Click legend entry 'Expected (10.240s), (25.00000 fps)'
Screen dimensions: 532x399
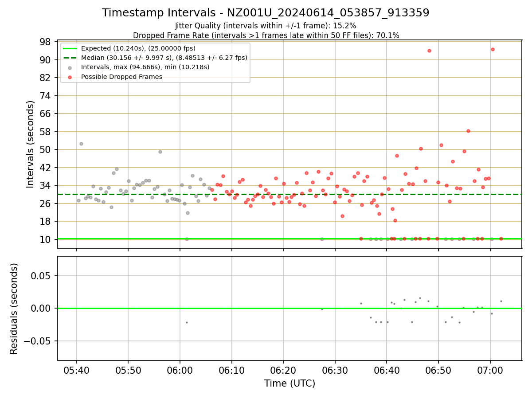click(x=138, y=48)
